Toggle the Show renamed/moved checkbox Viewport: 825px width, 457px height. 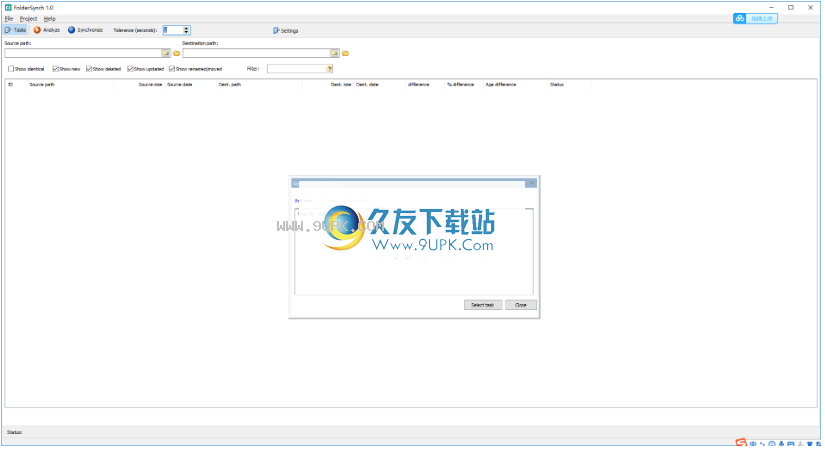(x=172, y=69)
